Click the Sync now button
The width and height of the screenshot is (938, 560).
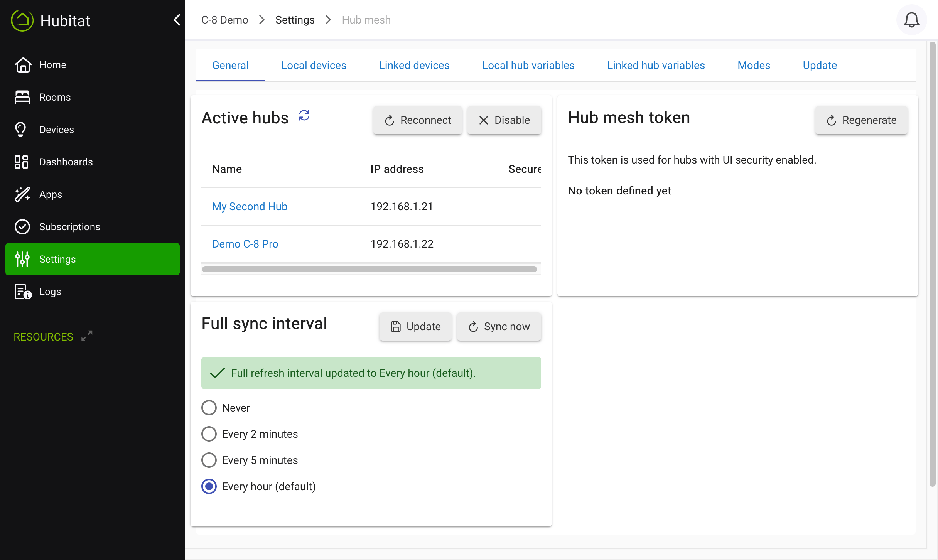click(x=499, y=326)
